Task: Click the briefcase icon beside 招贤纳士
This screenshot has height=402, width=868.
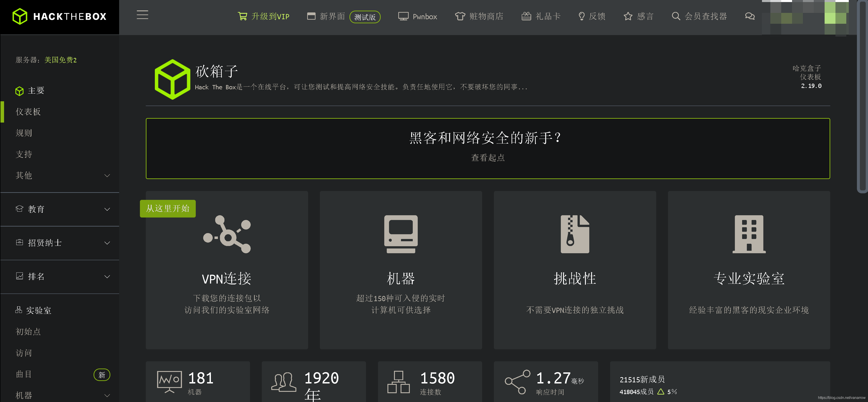Action: pyautogui.click(x=19, y=242)
